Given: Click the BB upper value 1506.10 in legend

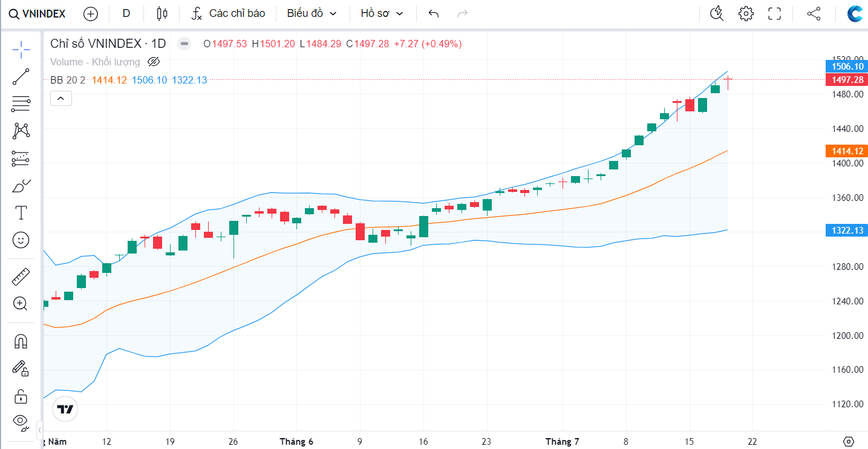Looking at the screenshot, I should point(149,80).
